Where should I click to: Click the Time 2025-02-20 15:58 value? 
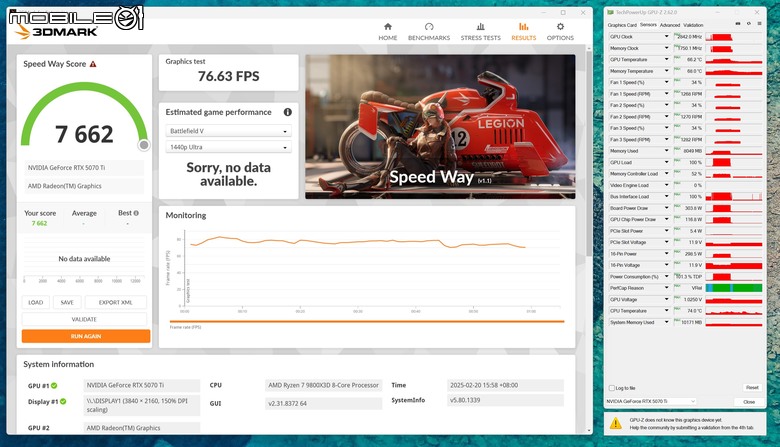(505, 385)
